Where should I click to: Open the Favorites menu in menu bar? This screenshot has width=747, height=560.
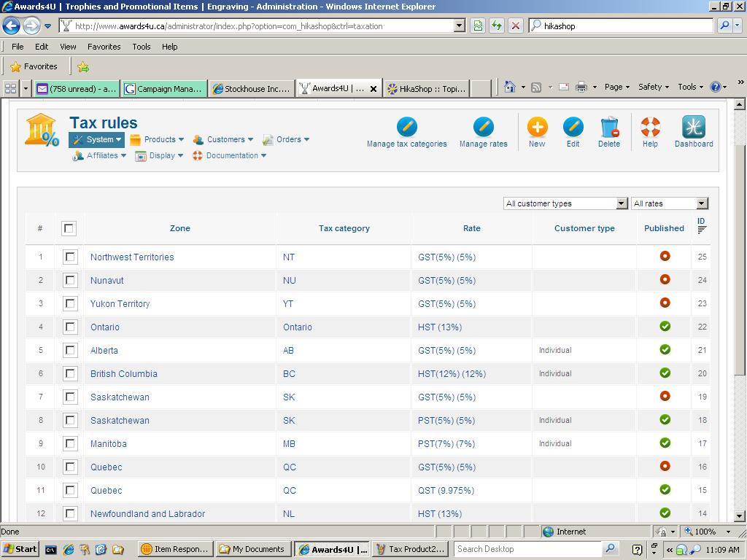click(104, 47)
